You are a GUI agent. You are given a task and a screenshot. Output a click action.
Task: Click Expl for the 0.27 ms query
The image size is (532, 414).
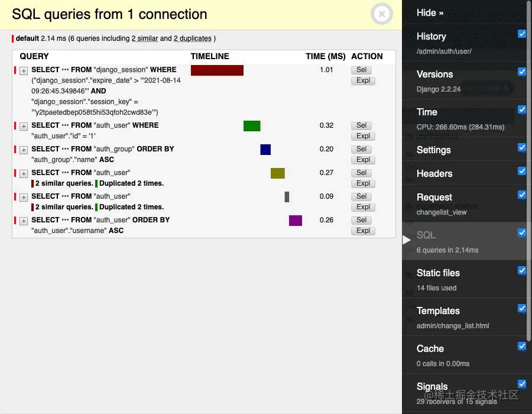point(363,183)
